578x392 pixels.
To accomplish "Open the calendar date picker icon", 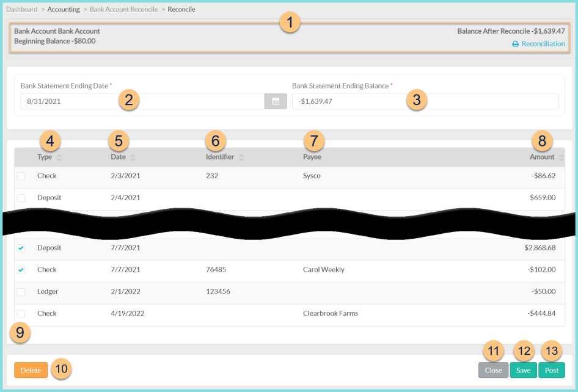I will (276, 101).
